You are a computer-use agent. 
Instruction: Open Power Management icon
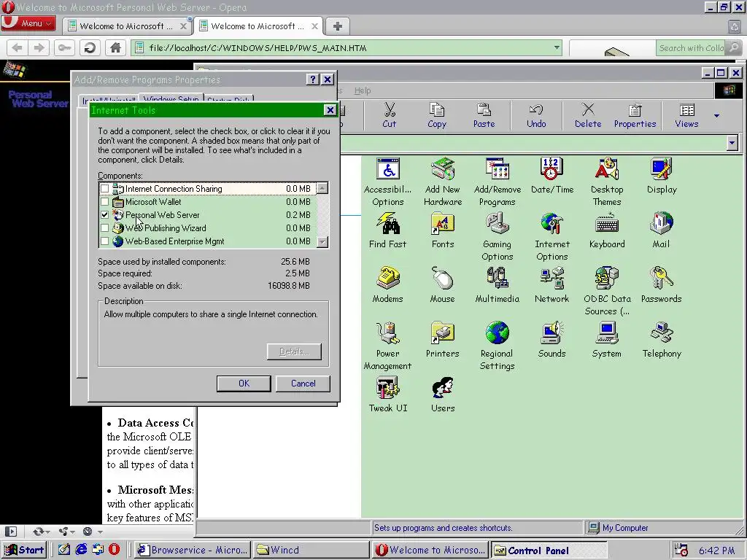tap(388, 346)
